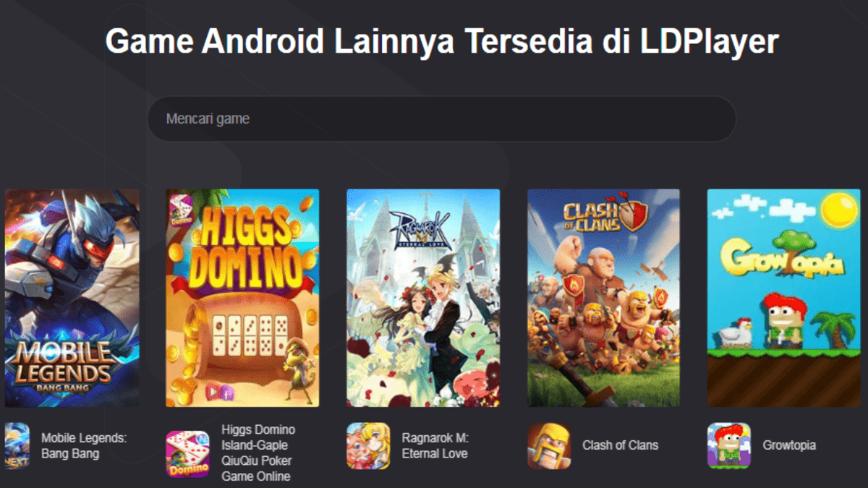This screenshot has width=868, height=488.
Task: Open the Growtopia pixel character icon
Action: coord(729,445)
